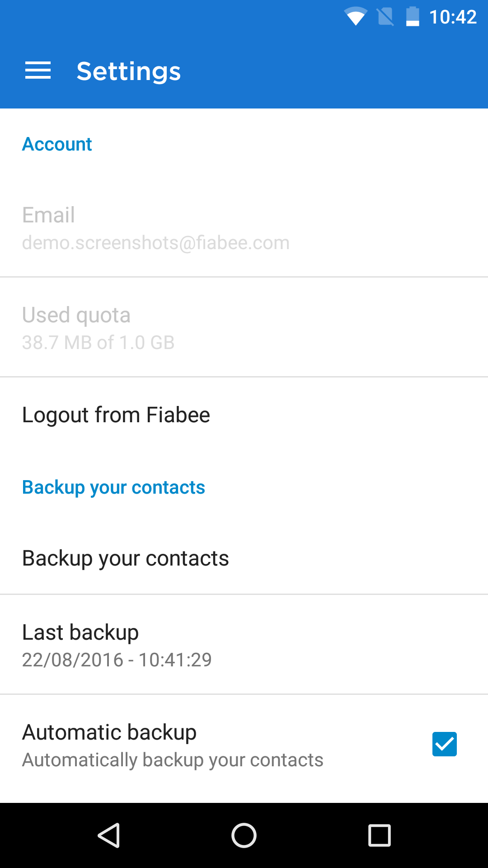
Task: Tap the Account section header
Action: coord(57,145)
